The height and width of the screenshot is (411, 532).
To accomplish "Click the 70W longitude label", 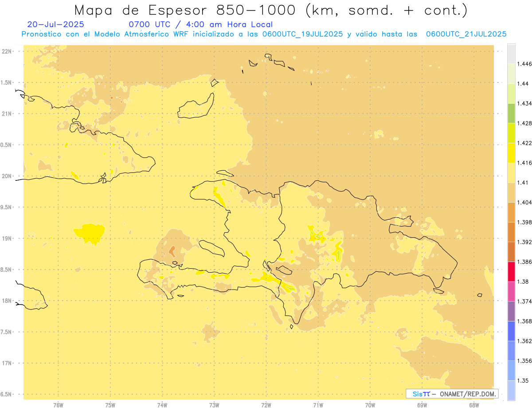I will [370, 405].
